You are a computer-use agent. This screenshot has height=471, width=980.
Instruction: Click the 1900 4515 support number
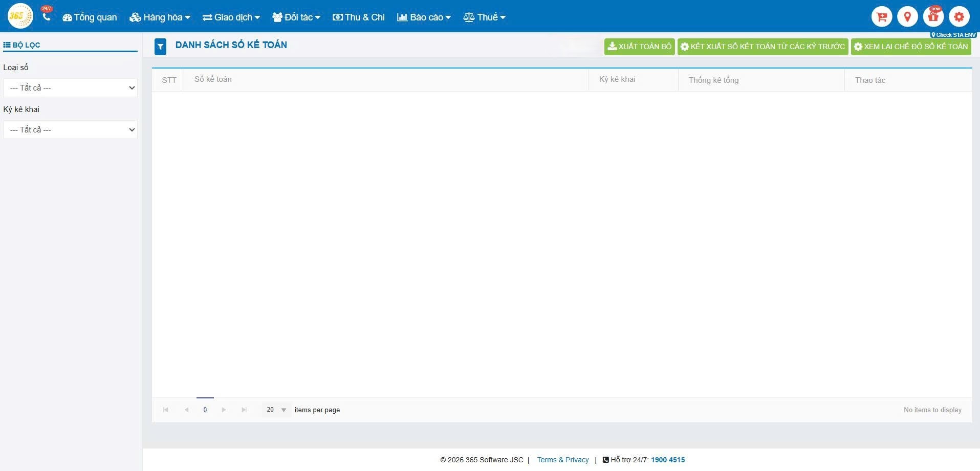click(x=667, y=460)
